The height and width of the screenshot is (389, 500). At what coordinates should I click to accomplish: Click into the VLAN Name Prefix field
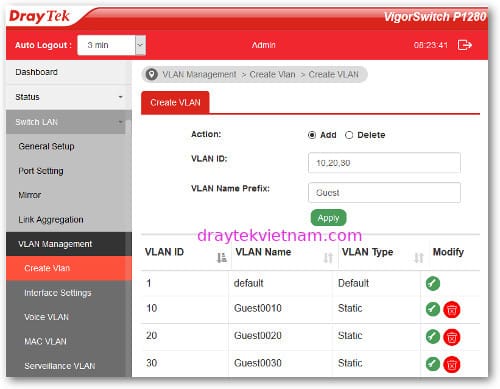tap(384, 192)
